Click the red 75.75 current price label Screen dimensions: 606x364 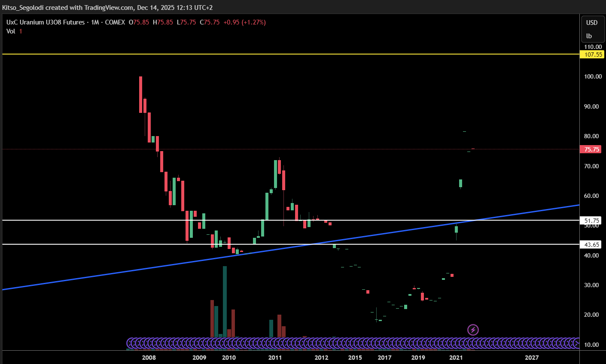[x=591, y=149]
